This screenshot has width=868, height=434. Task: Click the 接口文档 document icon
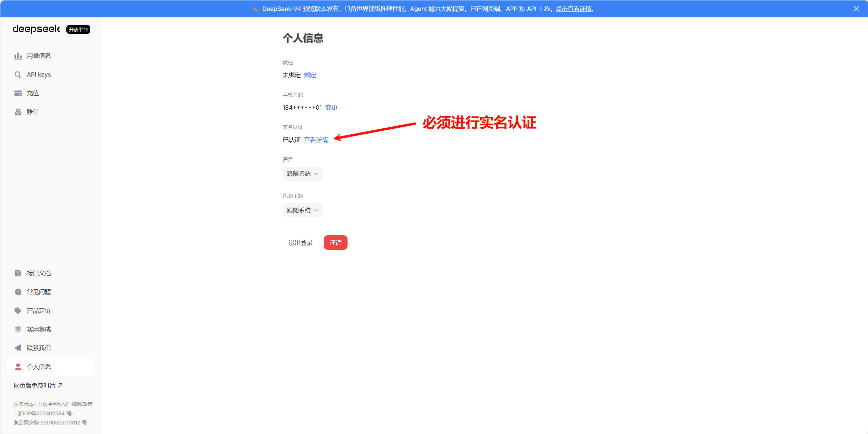18,273
